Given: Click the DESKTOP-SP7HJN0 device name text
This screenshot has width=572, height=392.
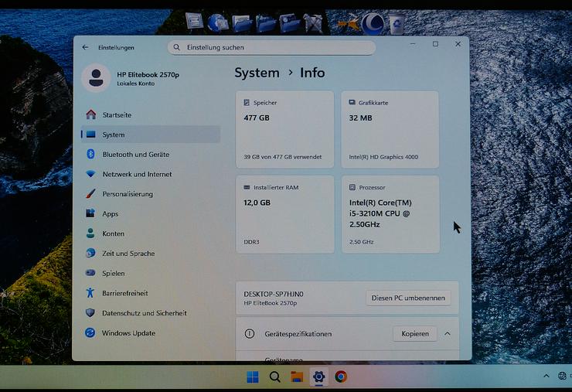Looking at the screenshot, I should pos(274,294).
